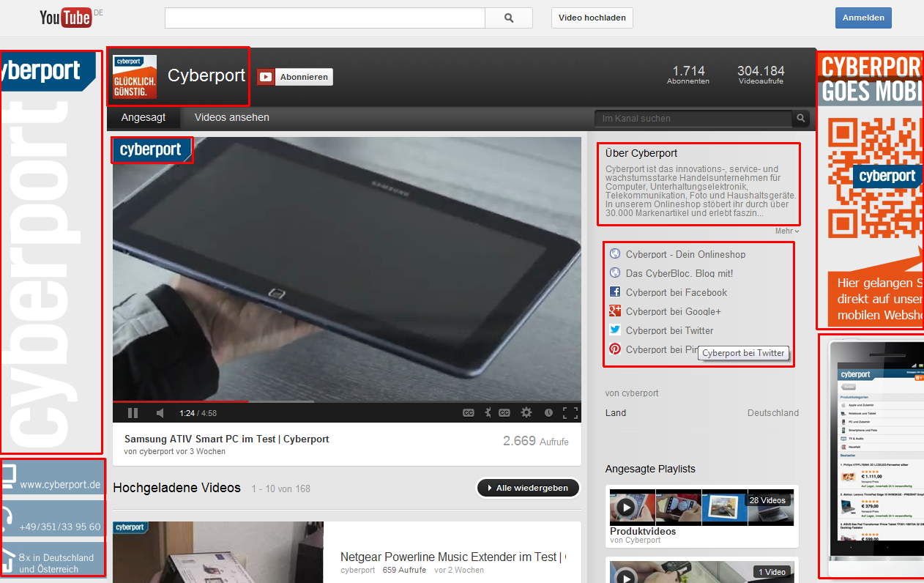
Task: Enter fullscreen with the player corner icon
Action: coord(570,413)
